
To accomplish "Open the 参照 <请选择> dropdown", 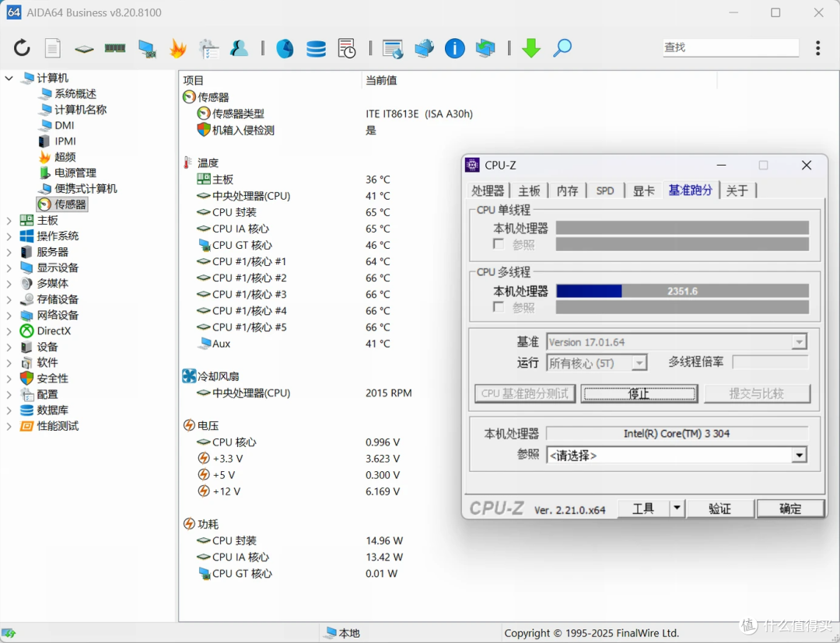I will tap(799, 455).
